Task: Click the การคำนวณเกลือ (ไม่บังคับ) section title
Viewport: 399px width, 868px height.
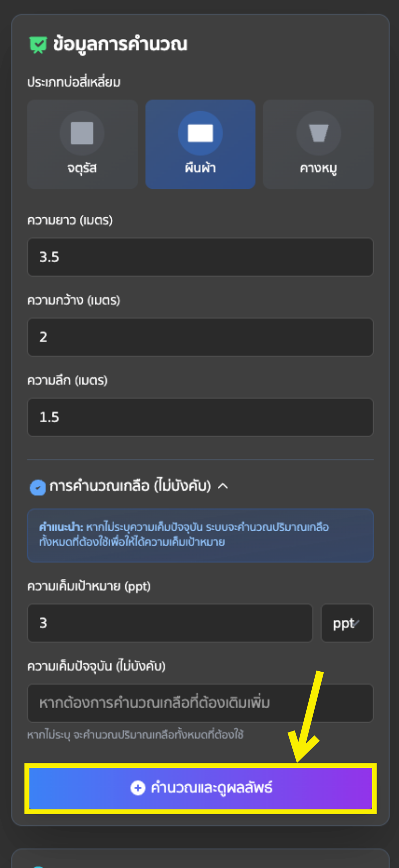Action: 130,486
